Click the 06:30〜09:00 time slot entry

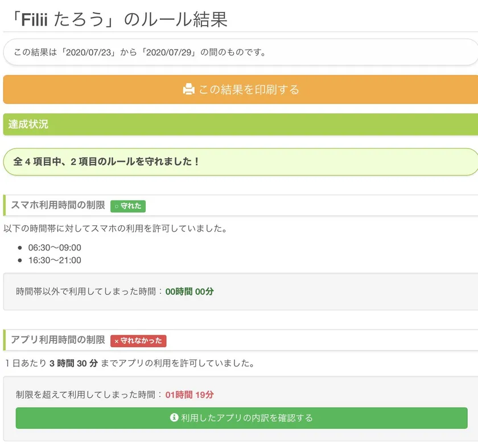pos(55,248)
